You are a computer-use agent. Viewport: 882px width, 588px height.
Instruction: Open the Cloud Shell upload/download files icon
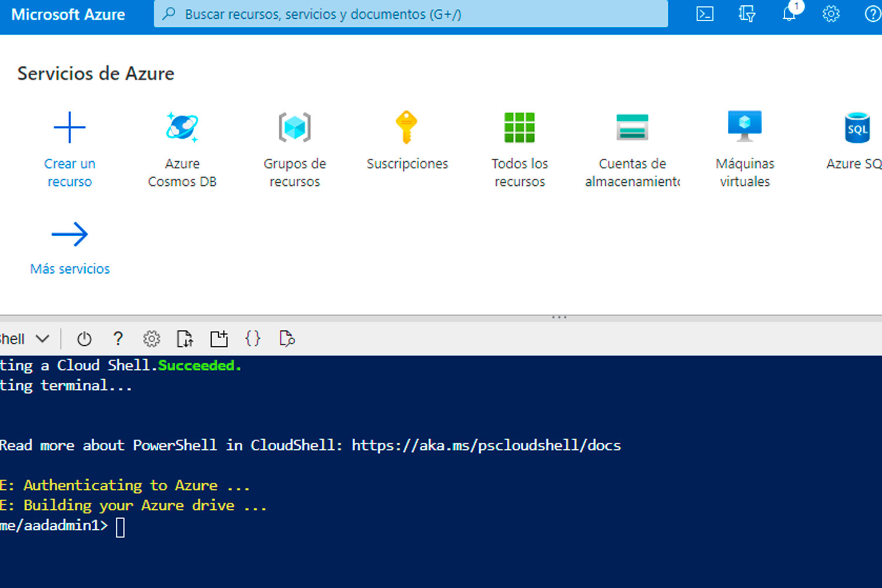(185, 339)
